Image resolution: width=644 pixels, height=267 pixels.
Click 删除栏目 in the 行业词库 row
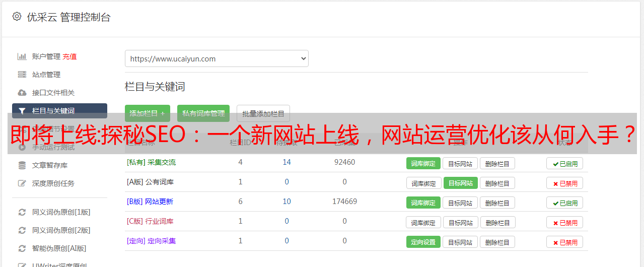pyautogui.click(x=497, y=222)
